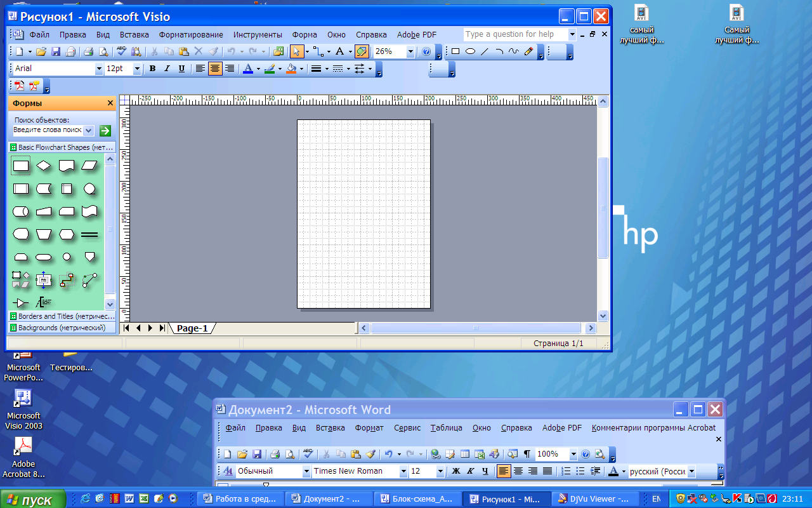Pick the Data parallelogram shape in stencil
Viewport: 812px width, 508px height.
point(89,166)
